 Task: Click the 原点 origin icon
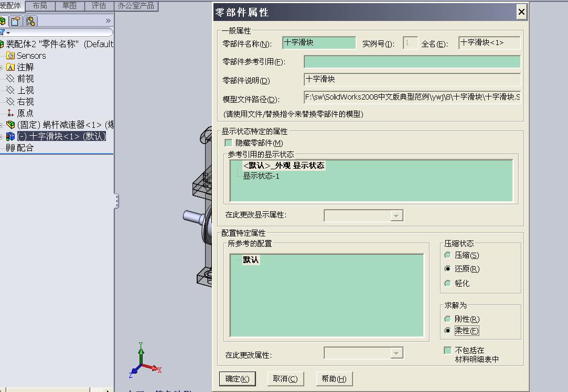click(x=10, y=113)
